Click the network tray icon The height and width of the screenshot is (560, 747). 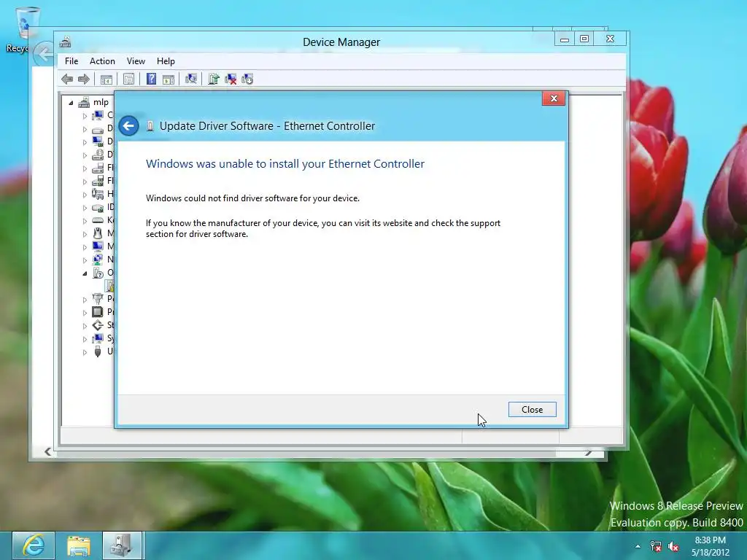[x=656, y=547]
